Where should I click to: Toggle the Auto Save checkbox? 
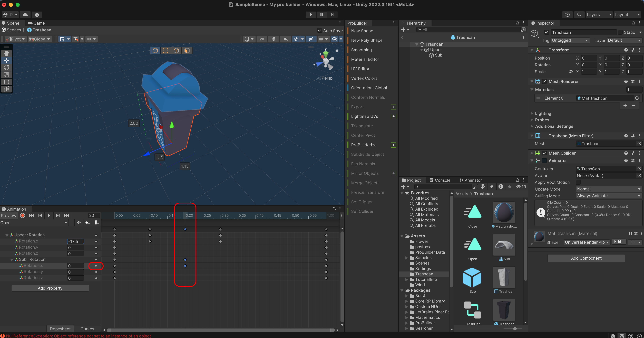click(x=320, y=31)
